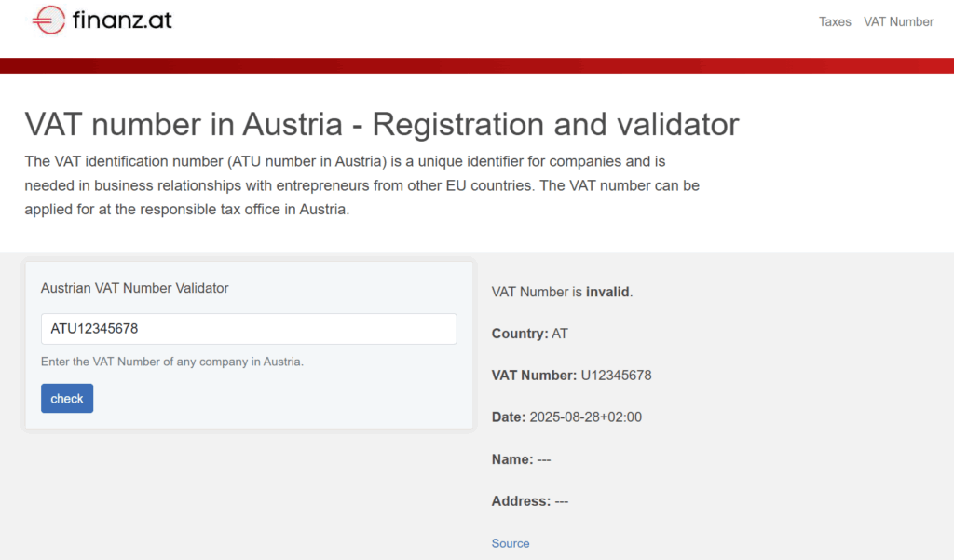This screenshot has height=560, width=954.
Task: Follow the Source link
Action: (x=511, y=543)
